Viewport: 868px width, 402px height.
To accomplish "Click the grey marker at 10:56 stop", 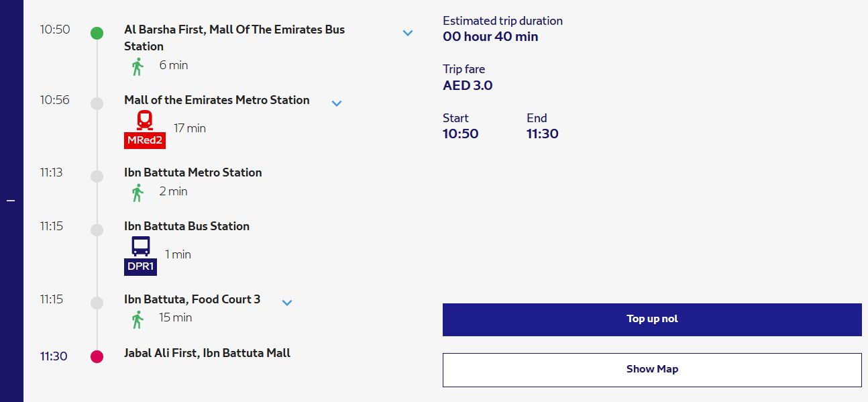I will (x=97, y=103).
